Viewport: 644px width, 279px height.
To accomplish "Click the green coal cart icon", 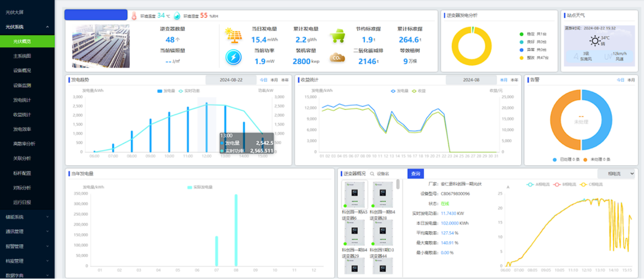I will [338, 35].
